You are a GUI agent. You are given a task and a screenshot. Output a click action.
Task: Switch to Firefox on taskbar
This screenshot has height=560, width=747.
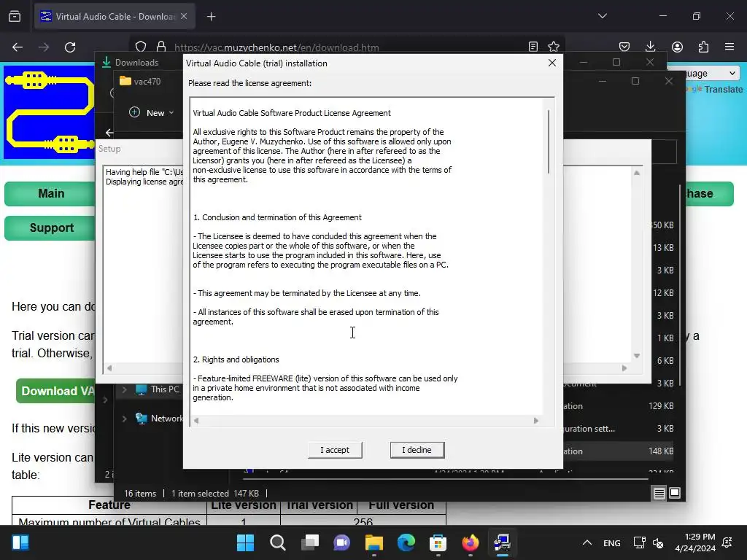[471, 542]
